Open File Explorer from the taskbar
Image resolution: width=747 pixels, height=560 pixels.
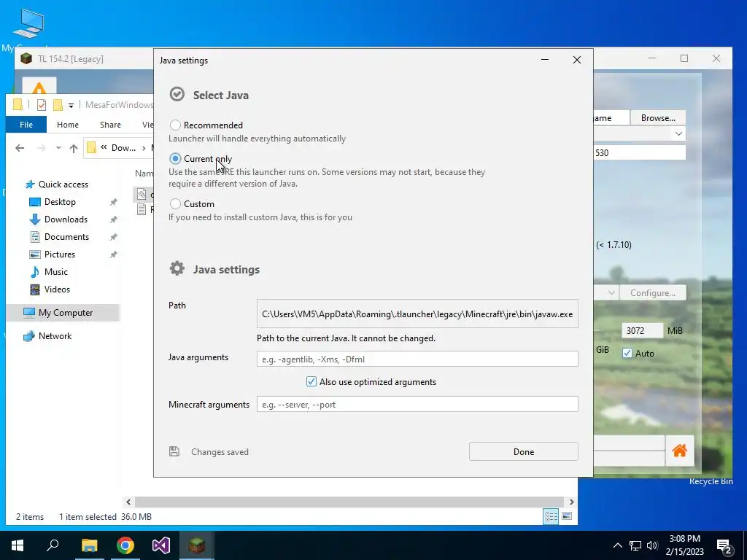coord(89,545)
